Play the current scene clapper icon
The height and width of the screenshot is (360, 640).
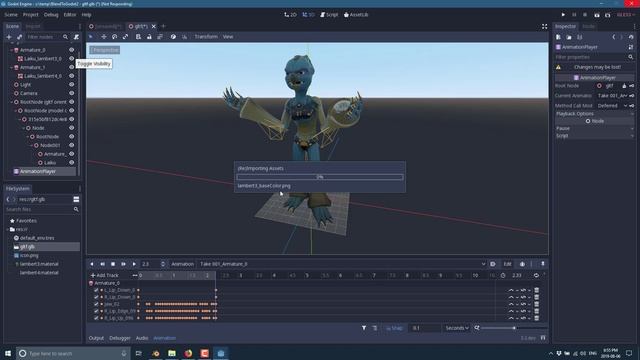tap(597, 15)
